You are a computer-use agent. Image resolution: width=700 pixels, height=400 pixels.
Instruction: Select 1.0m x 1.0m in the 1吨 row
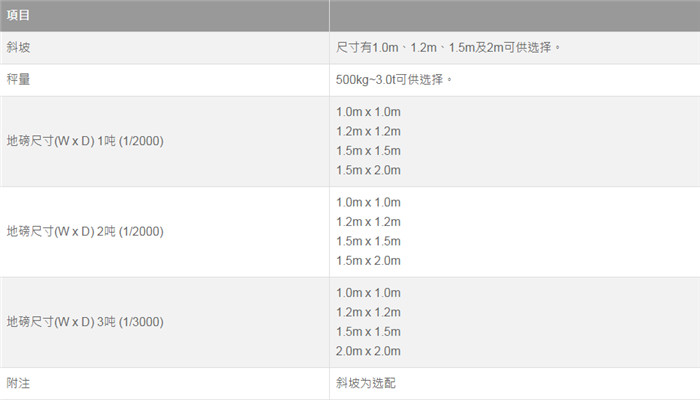click(x=369, y=112)
